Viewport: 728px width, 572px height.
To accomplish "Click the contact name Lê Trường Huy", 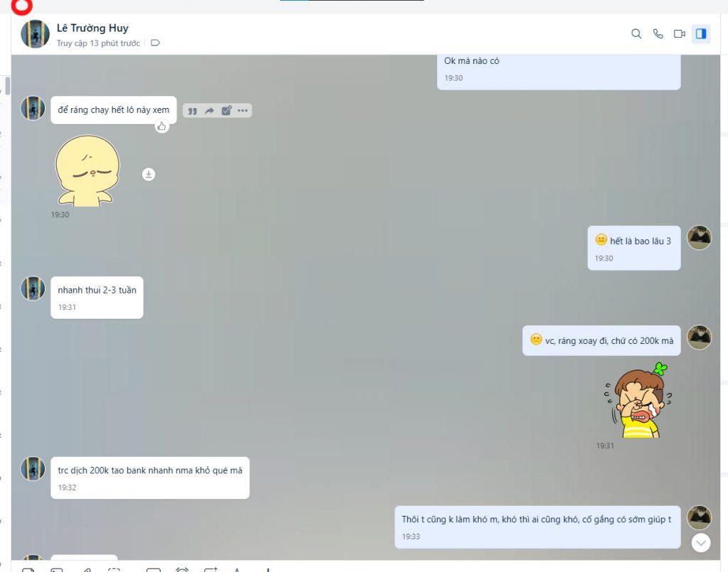I will click(x=92, y=28).
